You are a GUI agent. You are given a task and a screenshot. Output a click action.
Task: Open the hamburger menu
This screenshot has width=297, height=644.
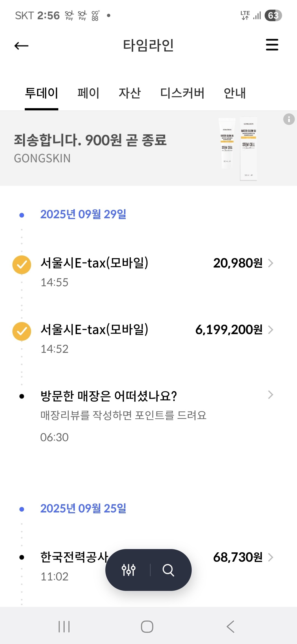click(272, 45)
